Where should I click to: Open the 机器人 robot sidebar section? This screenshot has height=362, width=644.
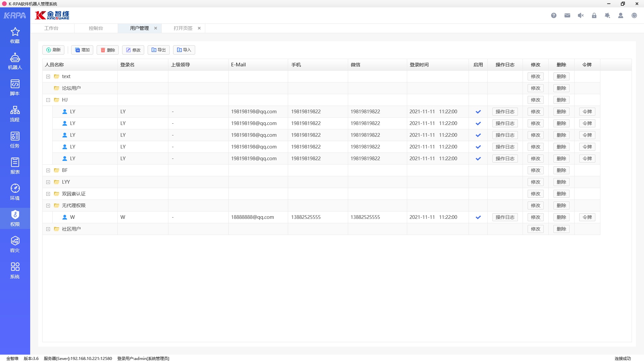(15, 62)
